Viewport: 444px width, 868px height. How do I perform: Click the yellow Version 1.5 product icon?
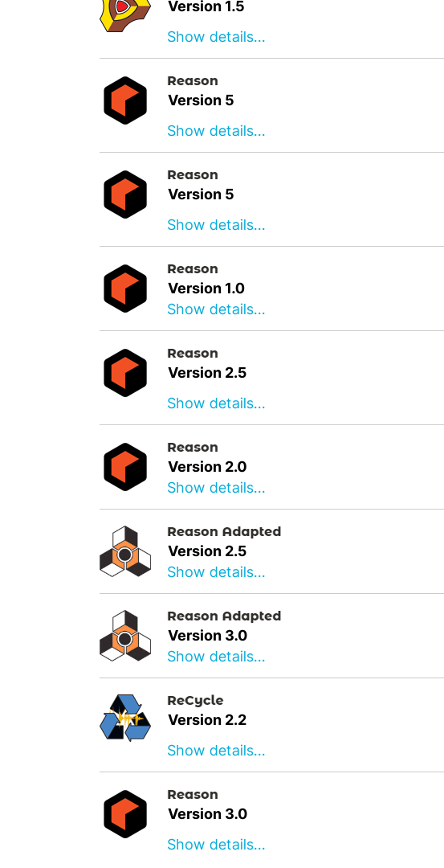[x=125, y=15]
